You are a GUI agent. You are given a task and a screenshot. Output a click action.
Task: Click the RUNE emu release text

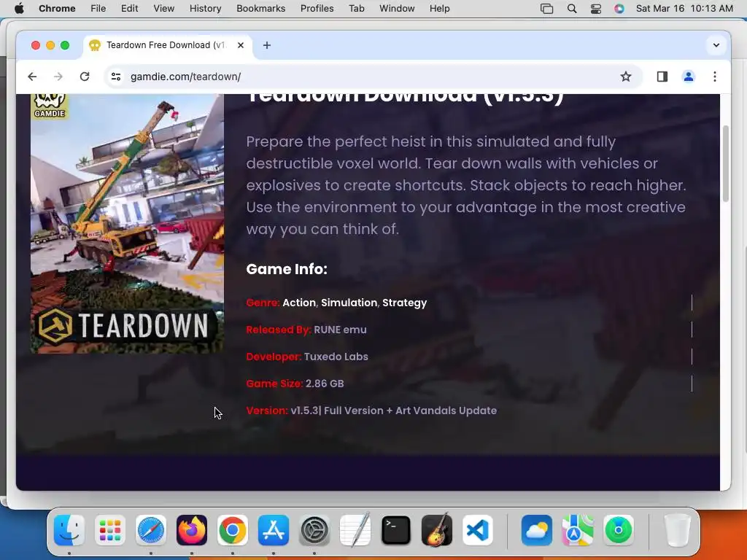coord(340,330)
